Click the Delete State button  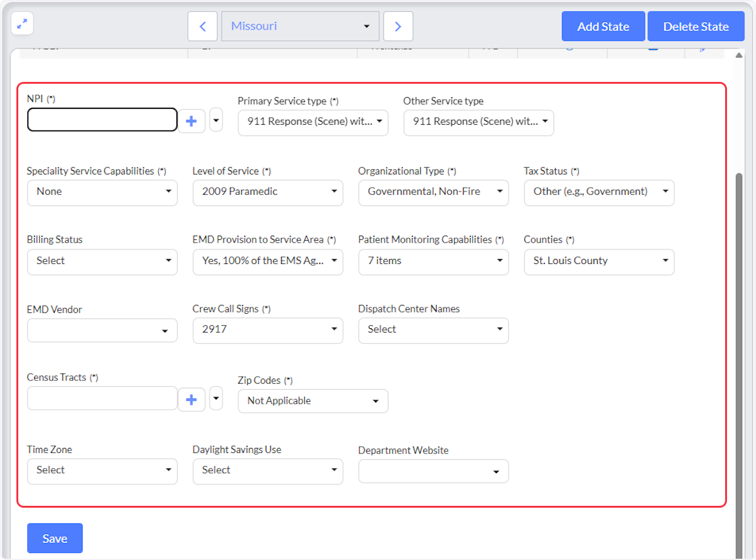pos(696,26)
